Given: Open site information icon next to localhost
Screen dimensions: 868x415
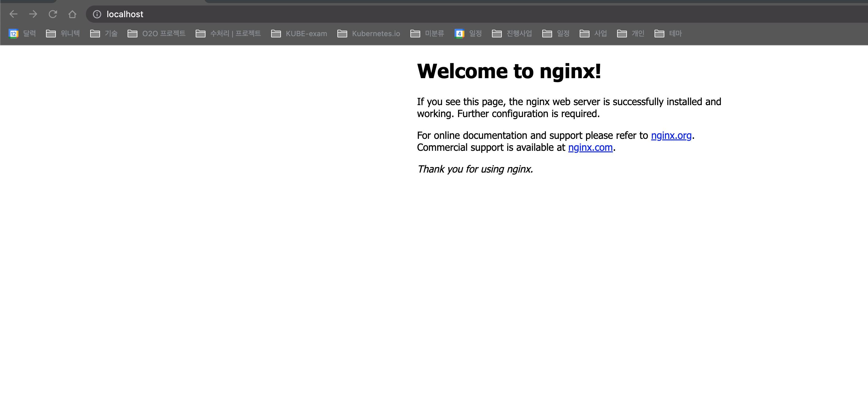Looking at the screenshot, I should click(x=97, y=14).
